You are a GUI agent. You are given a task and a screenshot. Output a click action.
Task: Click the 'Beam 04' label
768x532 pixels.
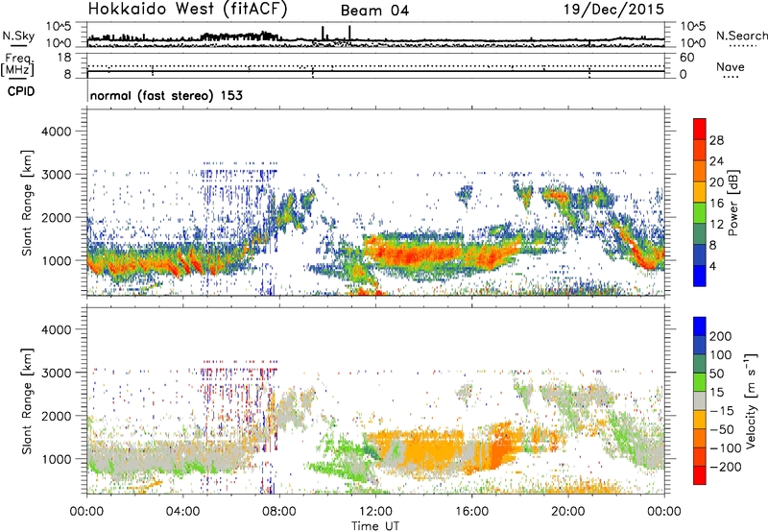tap(374, 11)
